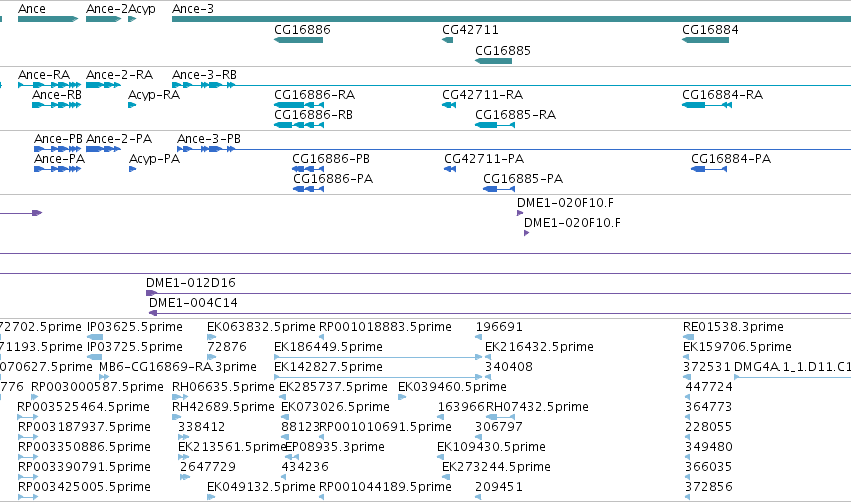Open the RP003187937.5prime EST

click(x=28, y=437)
